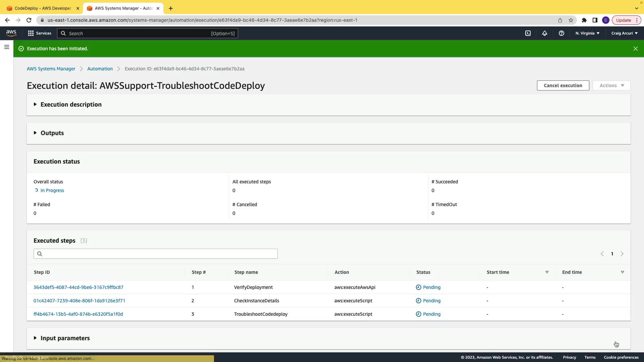Click the notifications bell icon
Screen dimensions: 644x362
coord(545,33)
